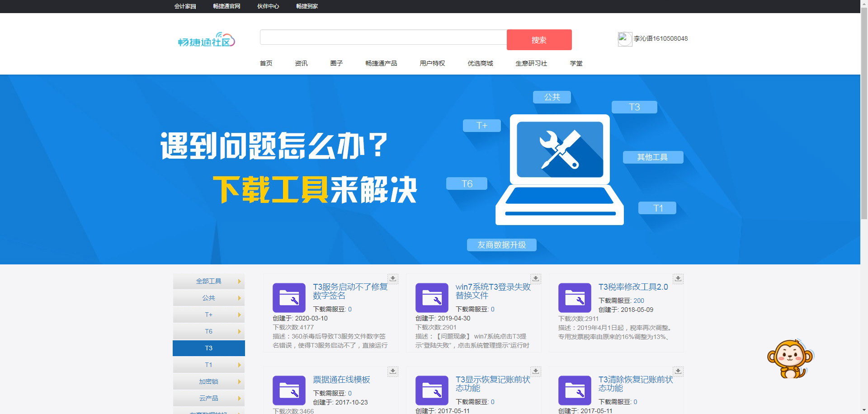Select the 加密锁 sidebar category

[209, 381]
